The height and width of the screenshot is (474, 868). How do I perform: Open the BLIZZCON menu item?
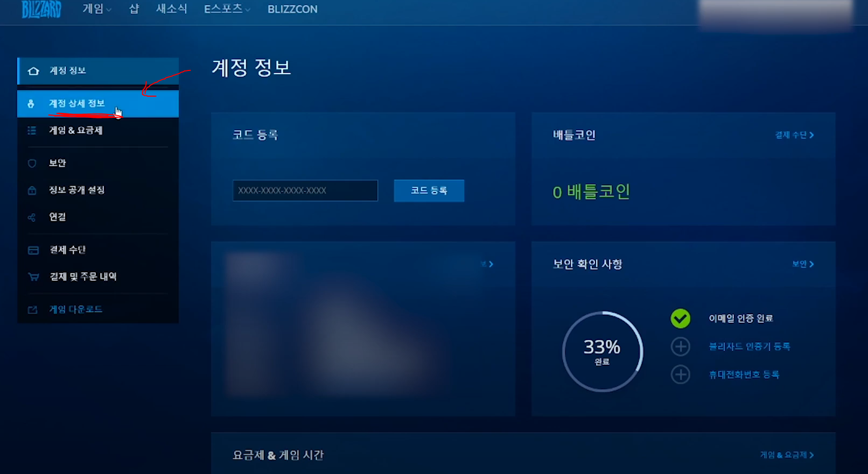(x=292, y=9)
